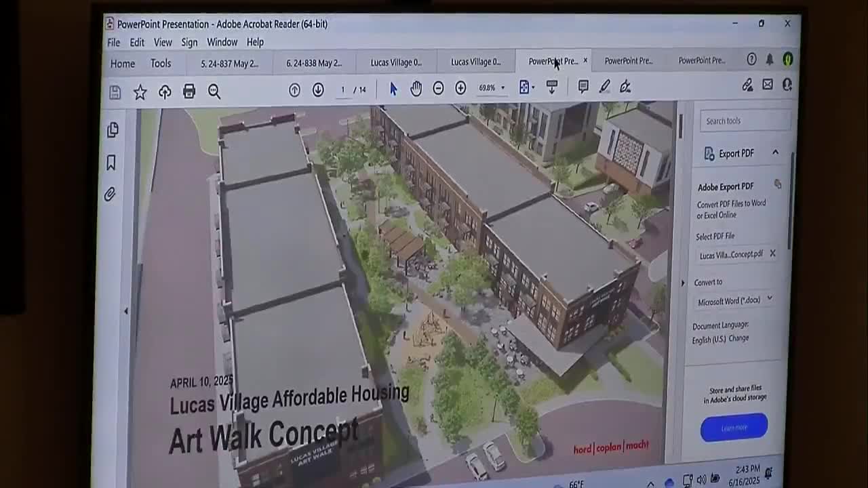Open attachments paperclip panel
Image resolution: width=868 pixels, height=488 pixels.
click(x=110, y=195)
